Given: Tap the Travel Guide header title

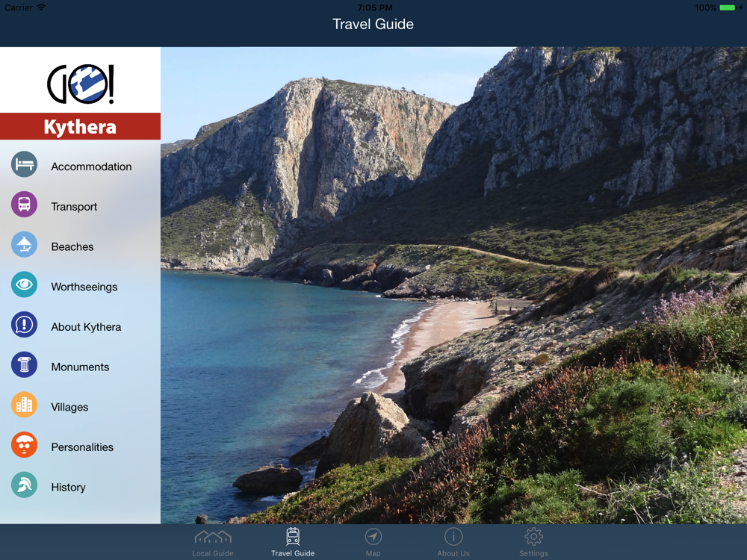Looking at the screenshot, I should click(373, 25).
